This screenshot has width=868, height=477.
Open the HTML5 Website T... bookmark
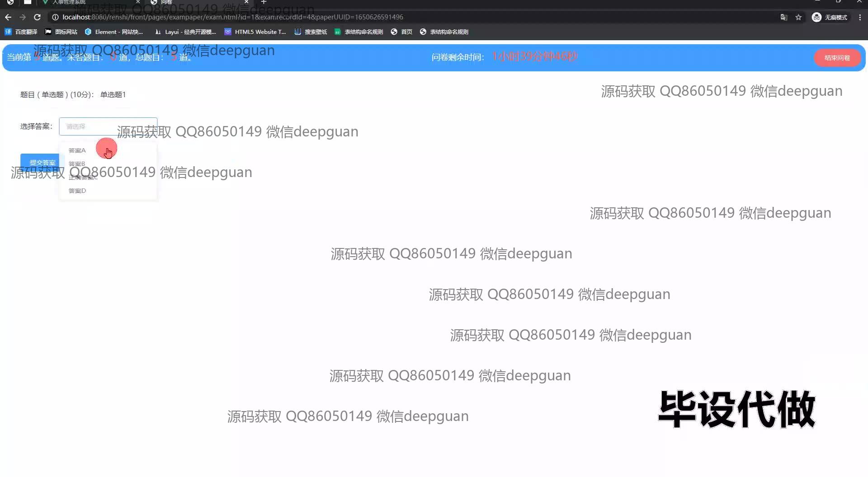click(x=255, y=32)
